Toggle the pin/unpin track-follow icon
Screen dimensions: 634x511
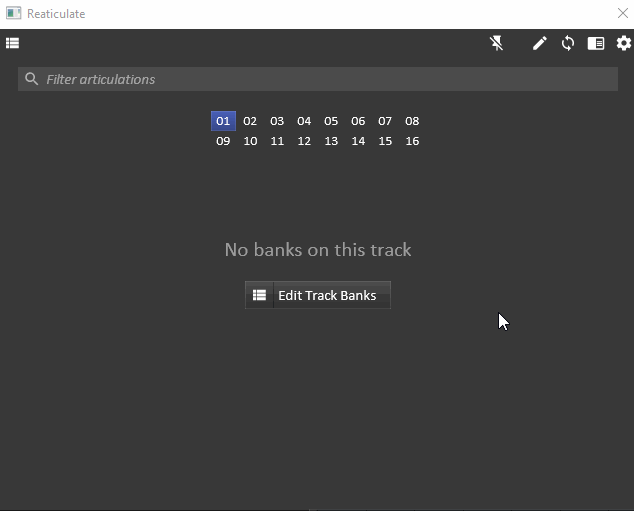[x=497, y=43]
